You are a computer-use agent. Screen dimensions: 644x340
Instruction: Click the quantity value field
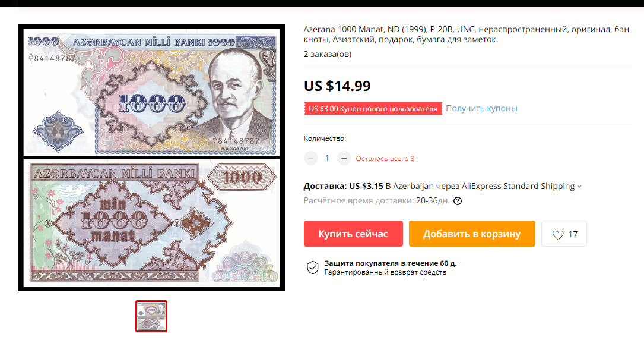[327, 158]
